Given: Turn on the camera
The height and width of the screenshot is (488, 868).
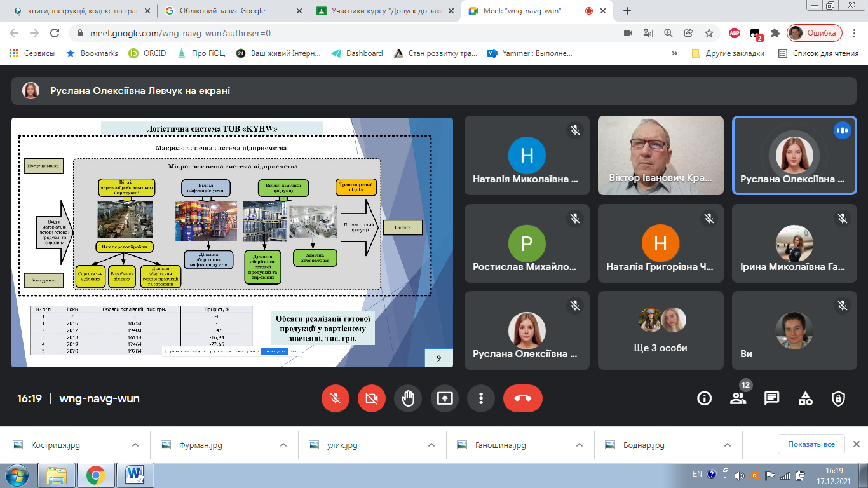Looking at the screenshot, I should point(371,398).
